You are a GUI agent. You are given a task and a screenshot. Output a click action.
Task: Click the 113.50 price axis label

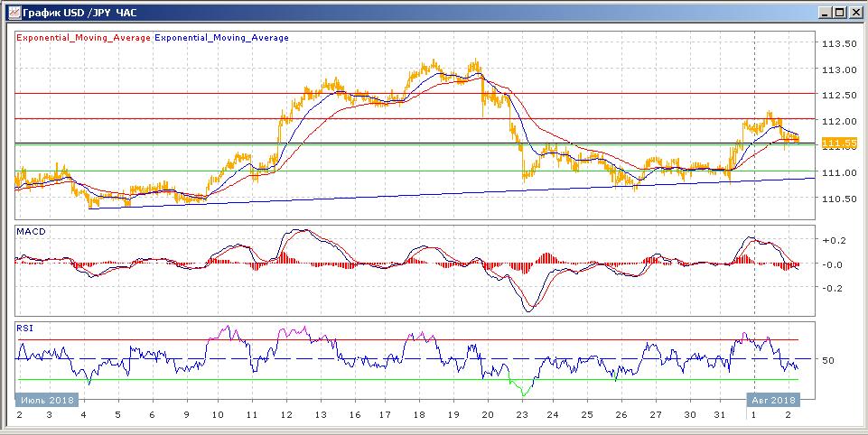(837, 43)
